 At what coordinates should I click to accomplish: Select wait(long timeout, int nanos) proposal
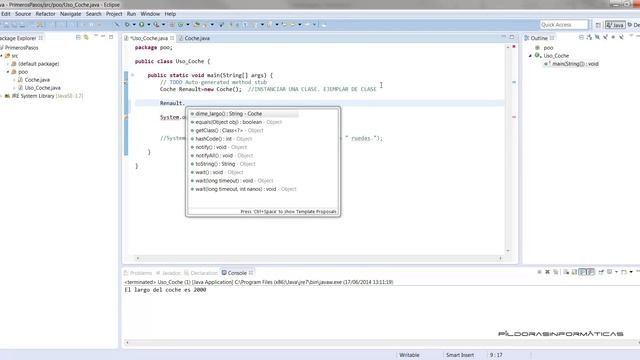click(263, 189)
